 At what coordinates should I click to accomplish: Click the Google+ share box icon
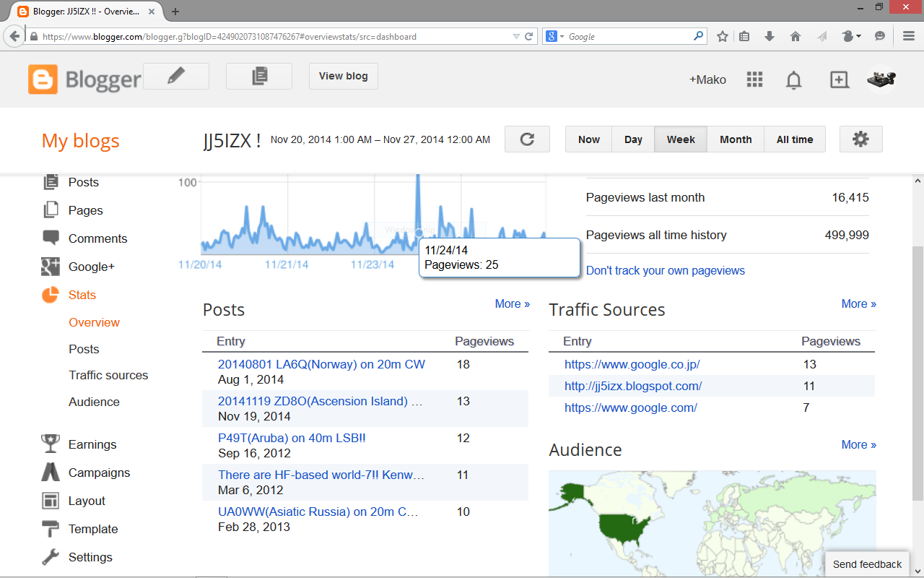click(x=839, y=80)
